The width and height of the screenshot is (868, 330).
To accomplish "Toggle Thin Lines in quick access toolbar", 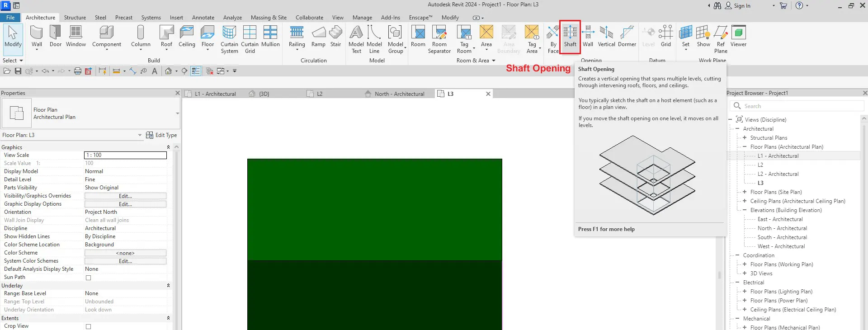I will click(196, 71).
